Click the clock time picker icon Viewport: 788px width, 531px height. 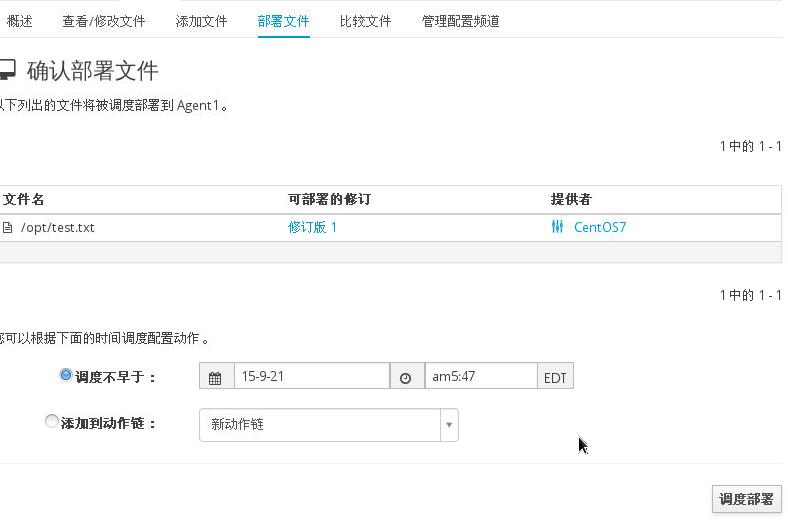pyautogui.click(x=407, y=376)
